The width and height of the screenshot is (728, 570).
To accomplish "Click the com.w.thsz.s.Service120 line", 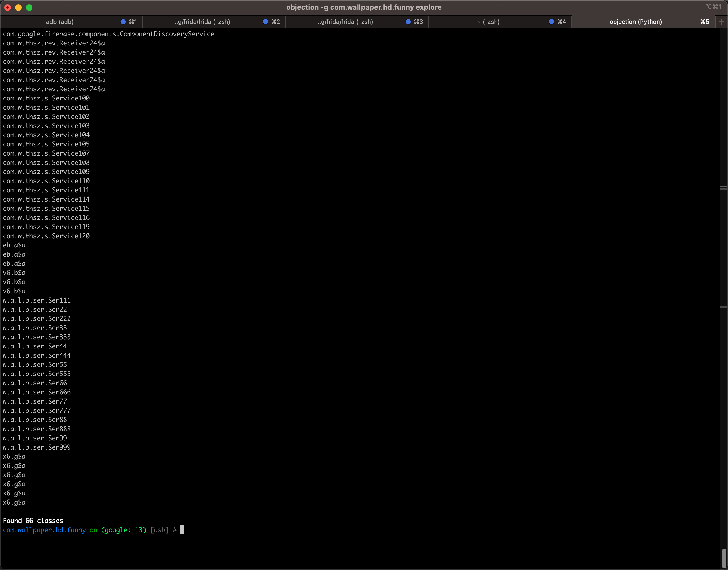I will pos(46,236).
